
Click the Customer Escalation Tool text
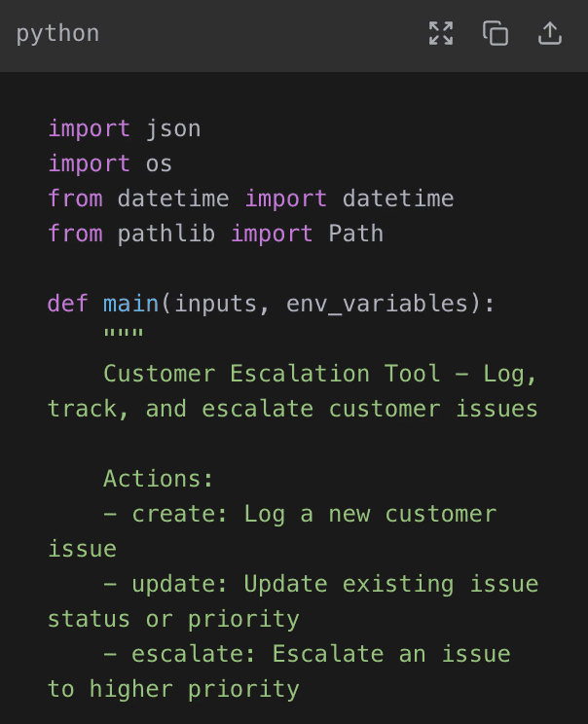point(272,374)
